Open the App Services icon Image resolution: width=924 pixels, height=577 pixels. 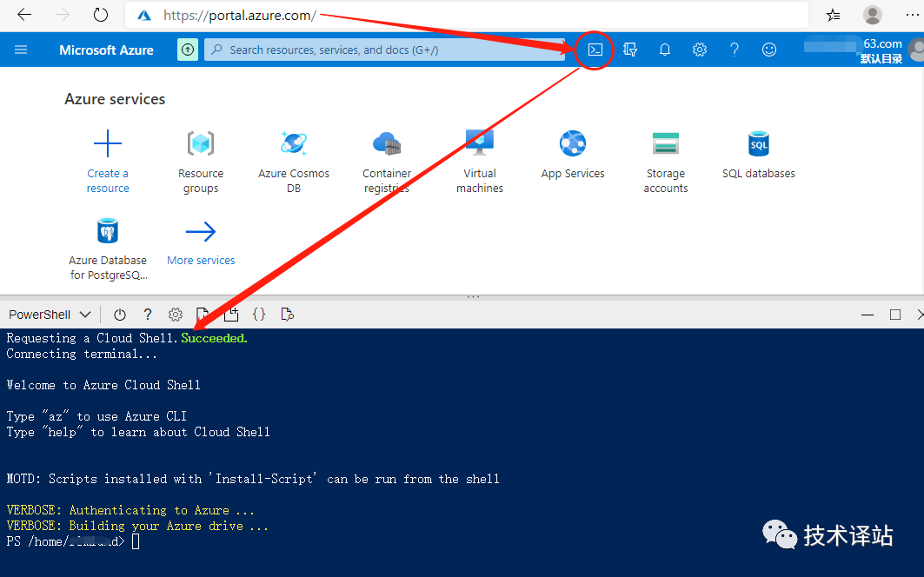tap(573, 143)
